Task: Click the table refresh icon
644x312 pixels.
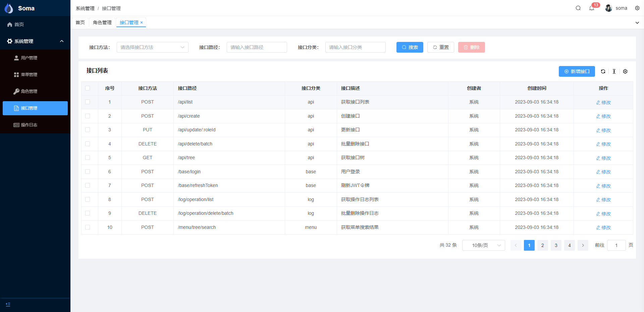Action: [603, 71]
